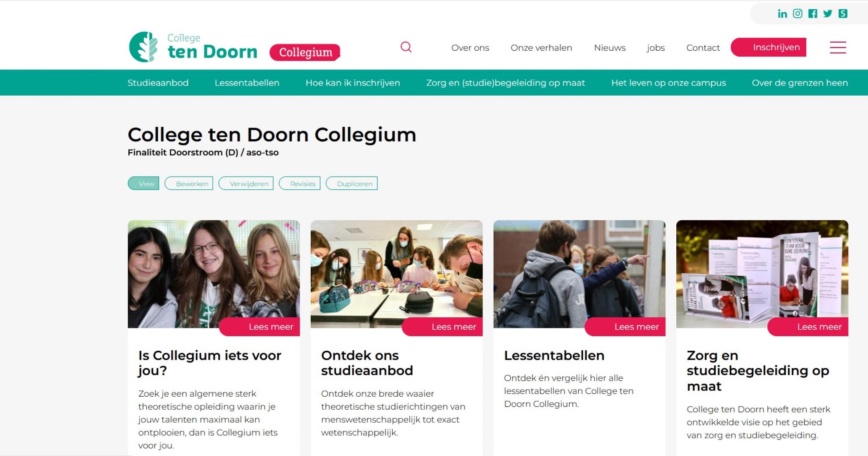Screen dimensions: 868x456
Task: Open the Dupliceren tab
Action: point(352,183)
